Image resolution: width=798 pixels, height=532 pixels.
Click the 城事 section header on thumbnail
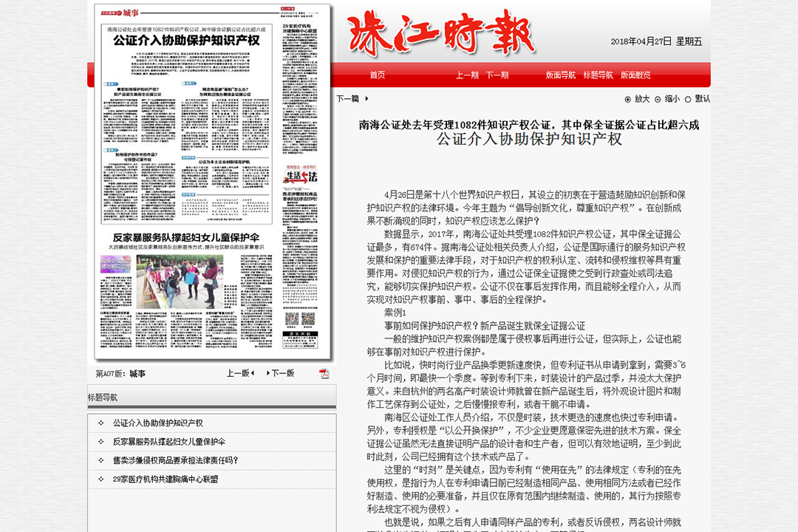click(130, 13)
